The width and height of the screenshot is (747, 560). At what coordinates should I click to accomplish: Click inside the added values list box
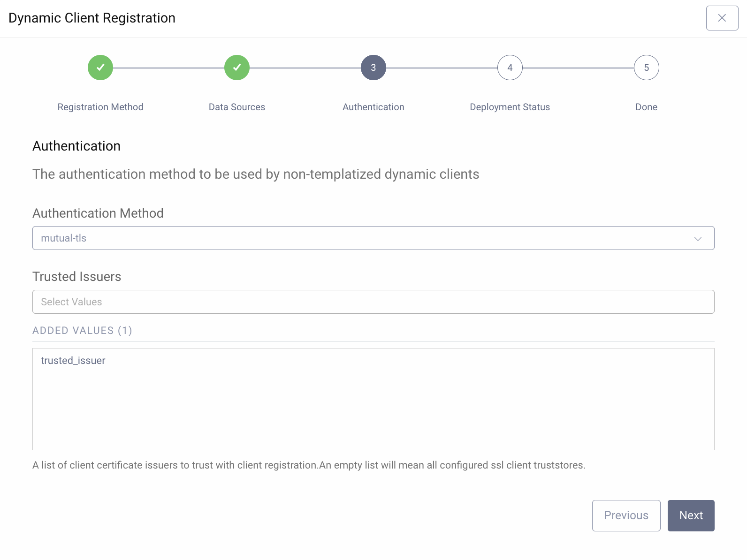(x=373, y=399)
